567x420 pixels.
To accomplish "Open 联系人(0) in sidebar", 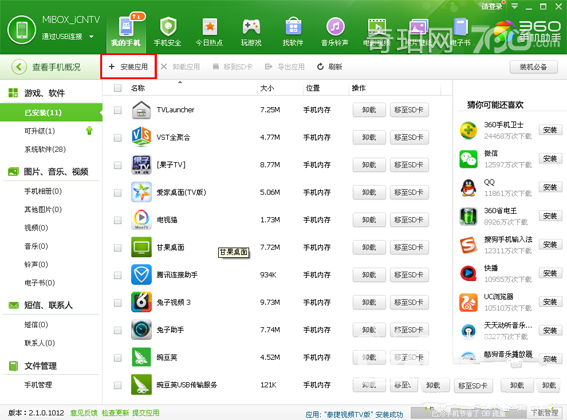I will point(39,343).
